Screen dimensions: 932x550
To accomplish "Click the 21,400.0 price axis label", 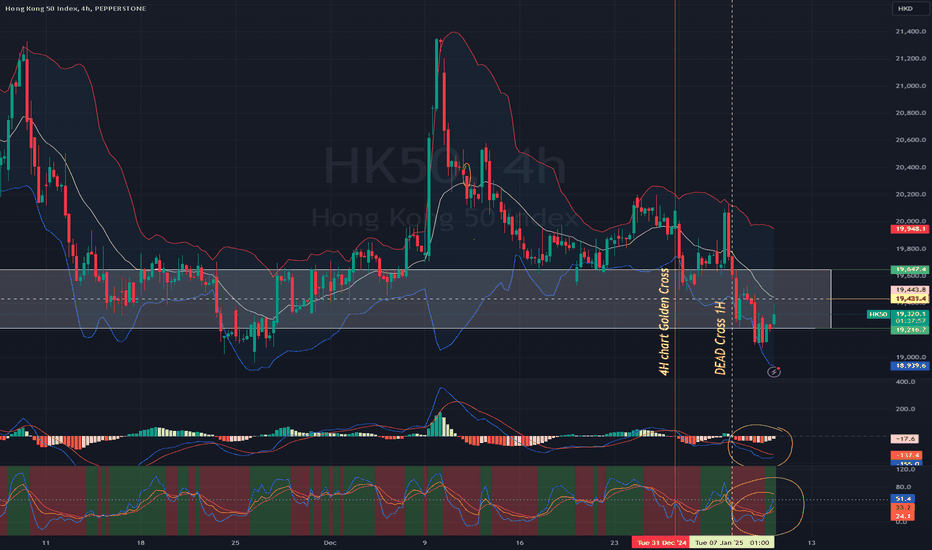I will click(x=910, y=32).
